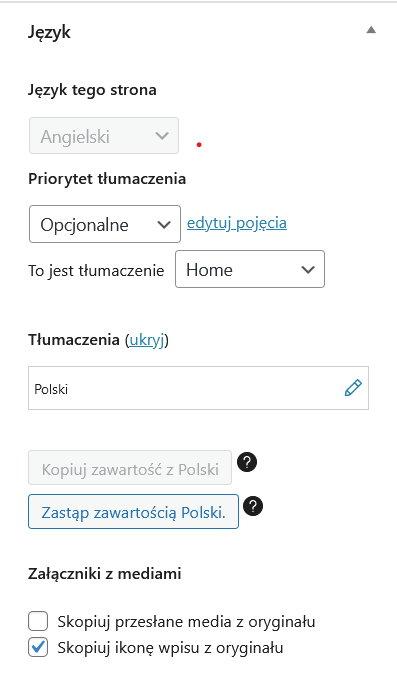Click the small red dot marker
This screenshot has height=687, width=397.
(199, 145)
